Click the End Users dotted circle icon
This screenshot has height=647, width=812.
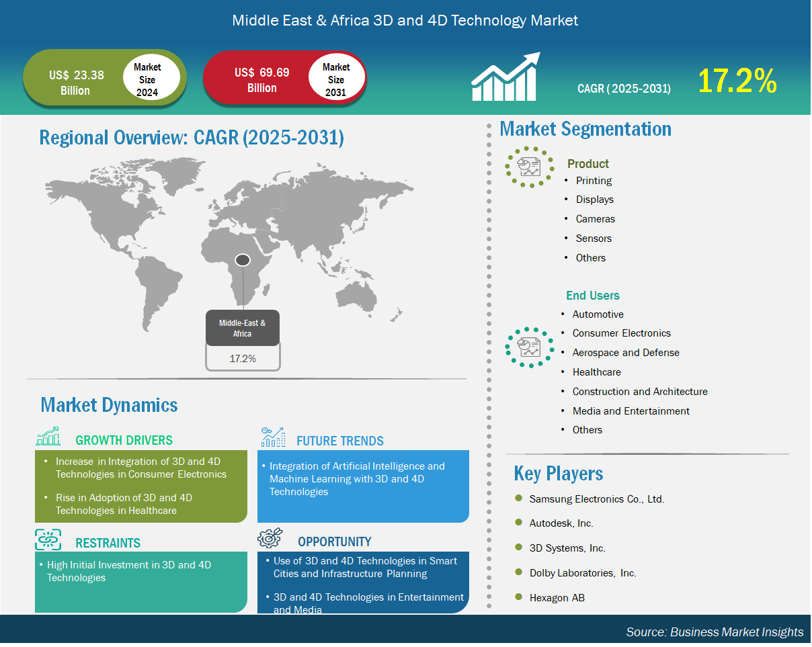(x=530, y=347)
